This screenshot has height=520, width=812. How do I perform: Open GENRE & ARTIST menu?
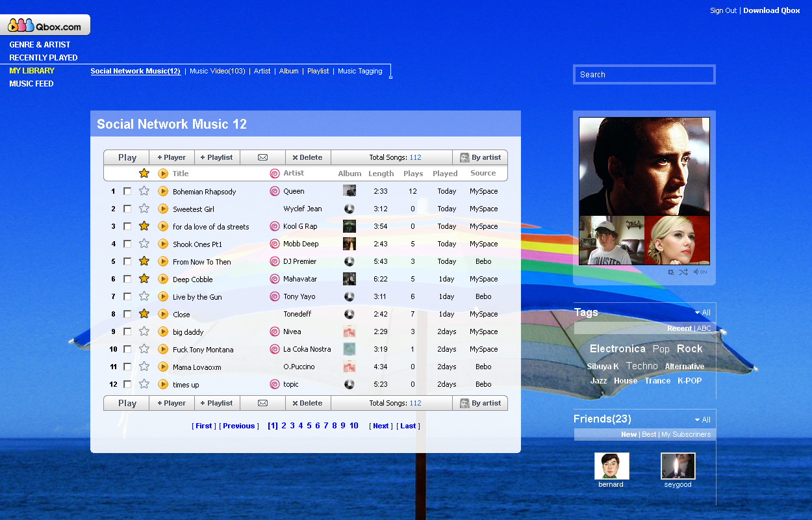(40, 45)
